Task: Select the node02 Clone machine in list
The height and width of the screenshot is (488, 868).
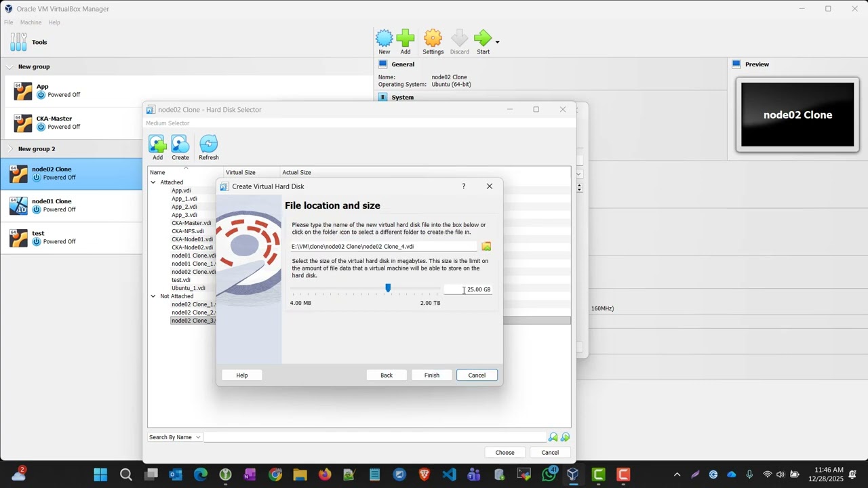Action: pyautogui.click(x=71, y=174)
